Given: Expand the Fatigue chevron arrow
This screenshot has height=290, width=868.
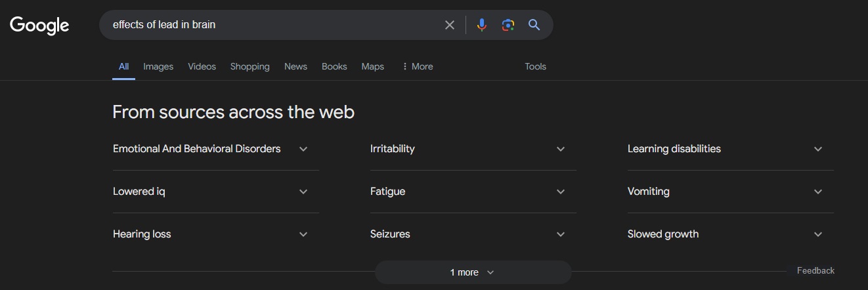Looking at the screenshot, I should [x=561, y=192].
